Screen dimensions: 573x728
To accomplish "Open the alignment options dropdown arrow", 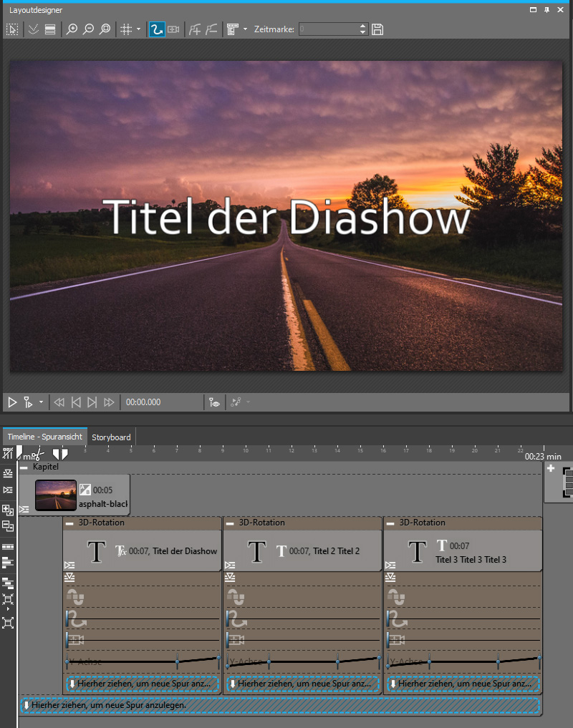I will (x=245, y=29).
